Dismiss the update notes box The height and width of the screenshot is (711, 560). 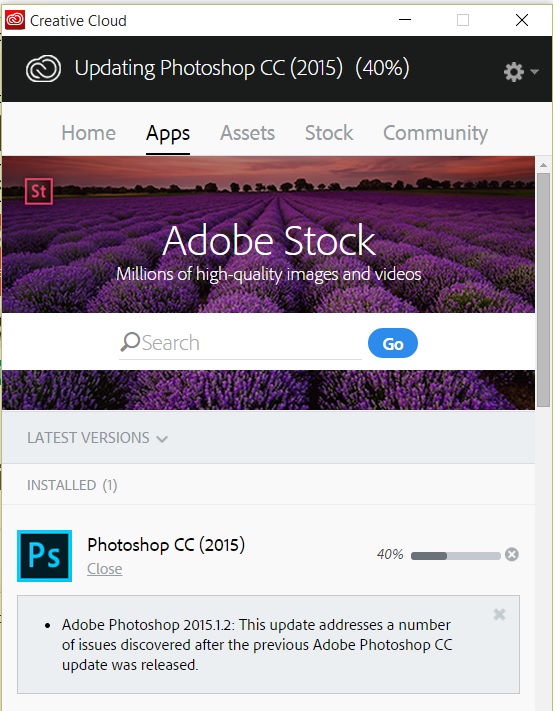point(499,614)
